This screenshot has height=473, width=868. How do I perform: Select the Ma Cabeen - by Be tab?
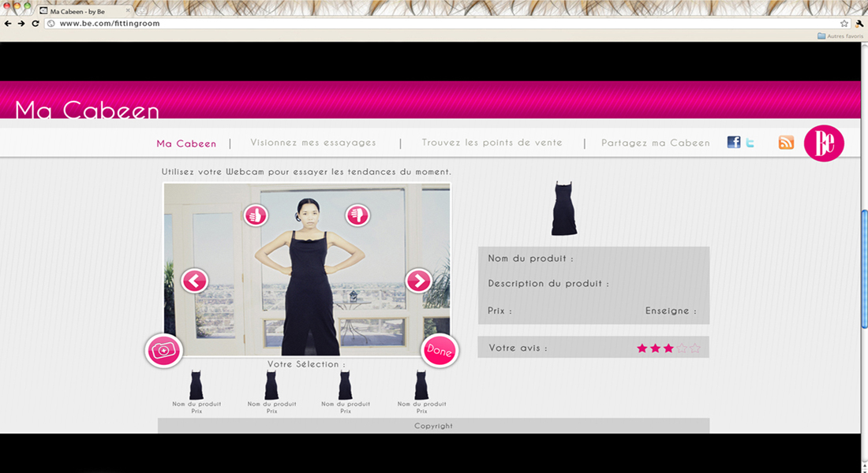pyautogui.click(x=85, y=10)
